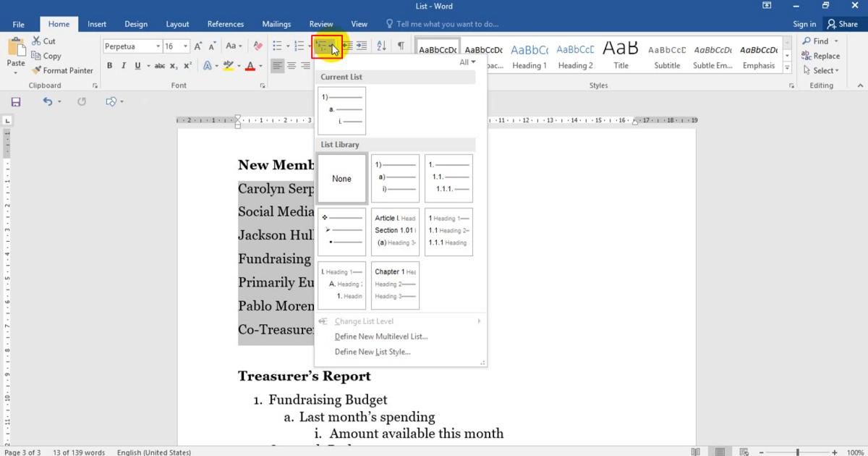Apply bullet list icon
868x456 pixels.
[276, 46]
